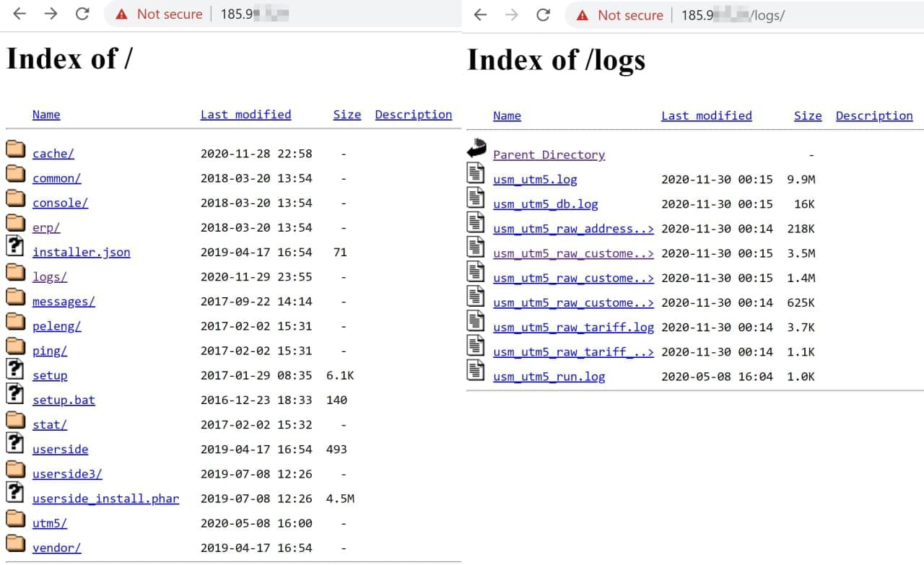Open the messages/ directory link
The height and width of the screenshot is (565, 924).
[x=64, y=302]
